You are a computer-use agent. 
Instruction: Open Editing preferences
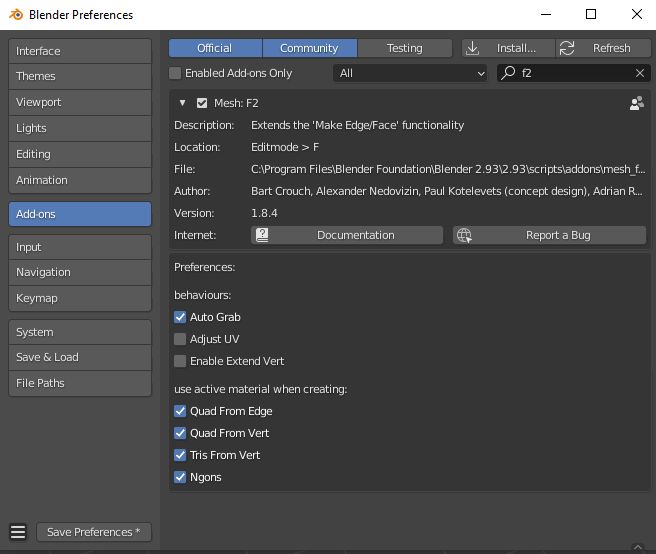(x=80, y=154)
